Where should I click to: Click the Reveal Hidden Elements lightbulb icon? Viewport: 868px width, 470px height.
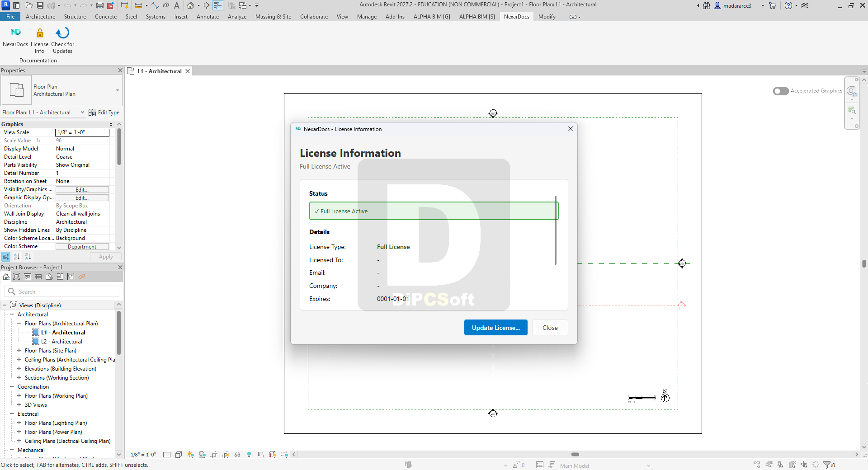(x=249, y=455)
